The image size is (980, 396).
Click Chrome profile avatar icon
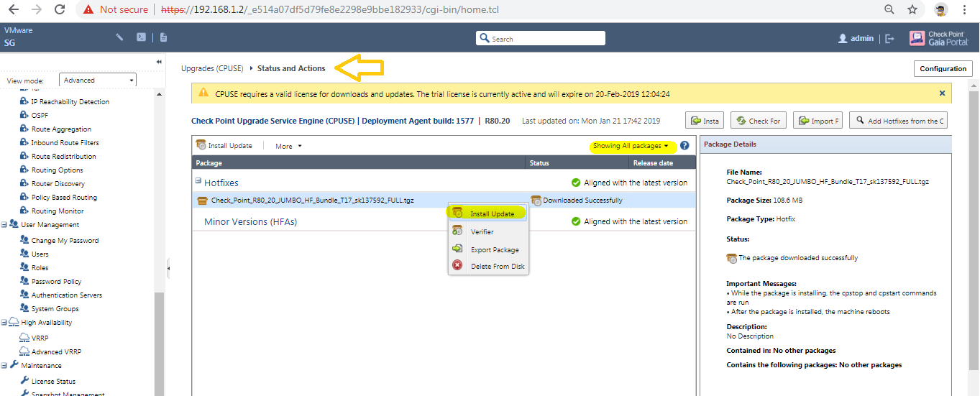point(940,10)
